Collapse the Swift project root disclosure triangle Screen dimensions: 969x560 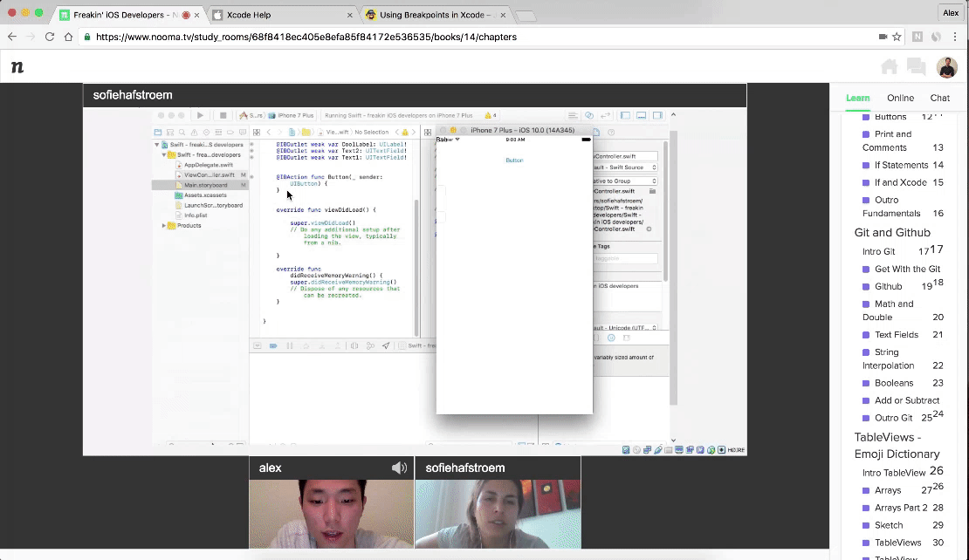[x=157, y=145]
